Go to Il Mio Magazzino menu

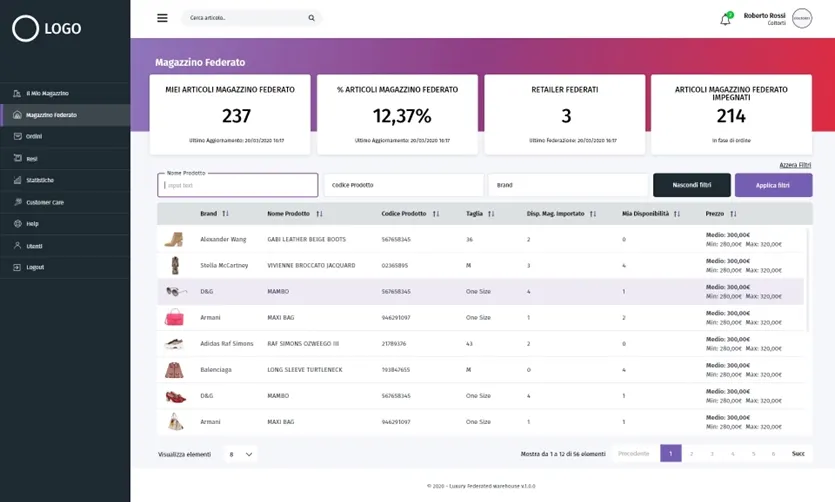65,93
